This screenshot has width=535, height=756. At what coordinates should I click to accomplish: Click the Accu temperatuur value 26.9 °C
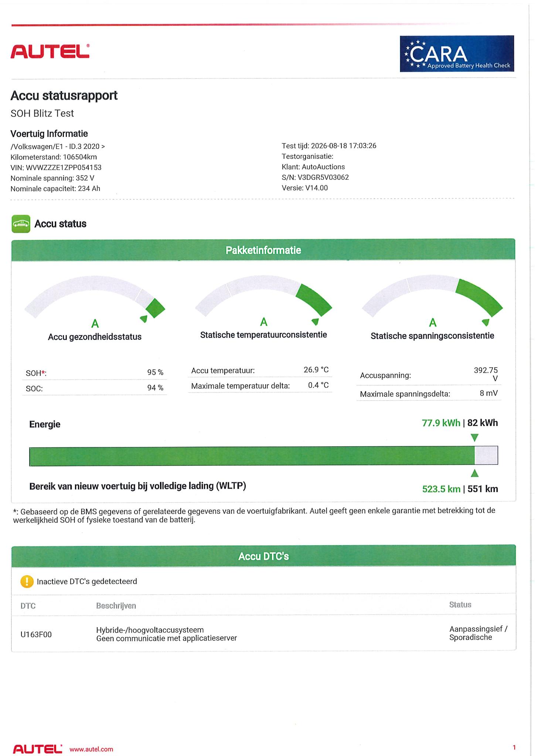coord(316,370)
